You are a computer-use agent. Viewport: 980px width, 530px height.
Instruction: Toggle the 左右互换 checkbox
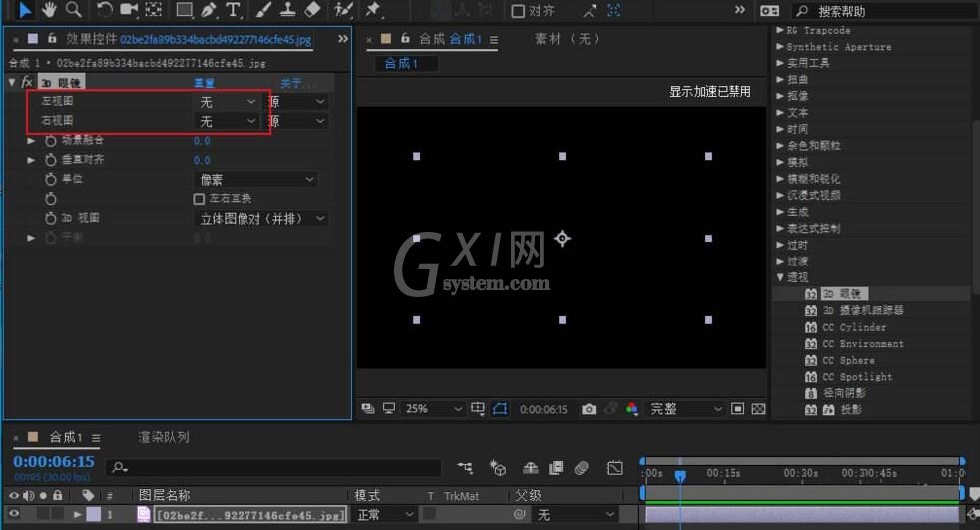pos(199,198)
